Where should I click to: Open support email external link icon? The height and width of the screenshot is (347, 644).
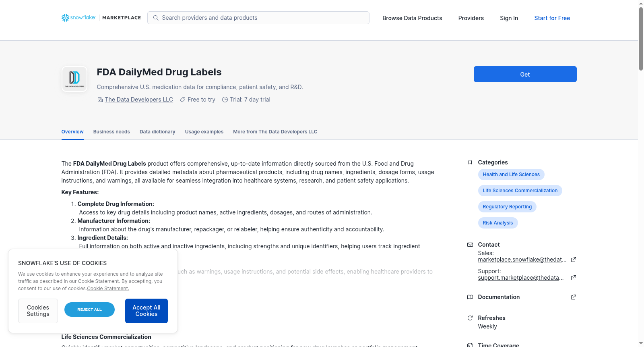tap(574, 278)
